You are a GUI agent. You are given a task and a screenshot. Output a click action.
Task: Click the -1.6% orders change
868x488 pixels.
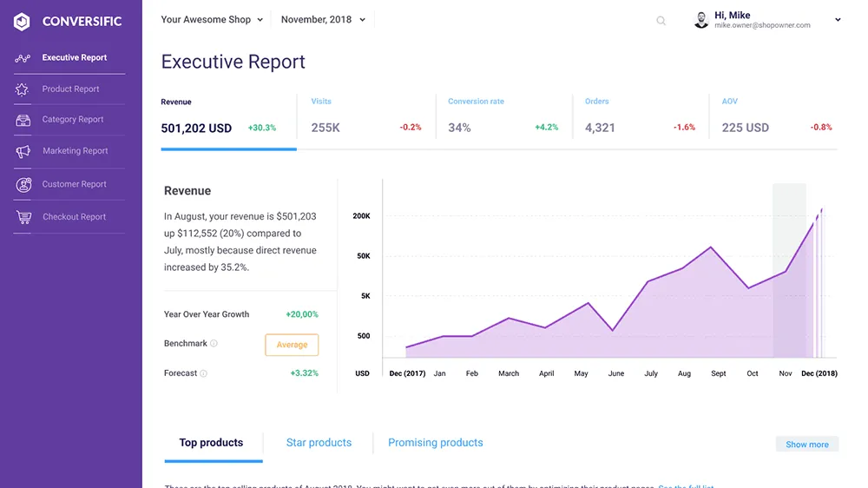(684, 128)
